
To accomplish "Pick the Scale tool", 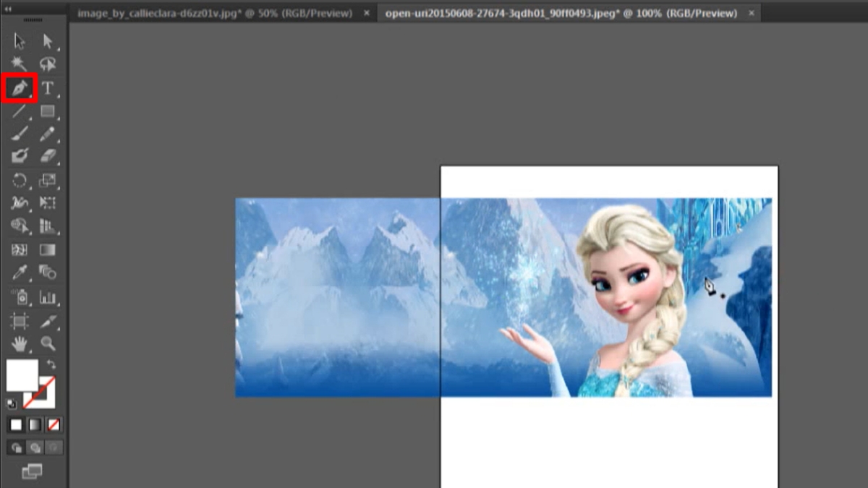I will (48, 181).
